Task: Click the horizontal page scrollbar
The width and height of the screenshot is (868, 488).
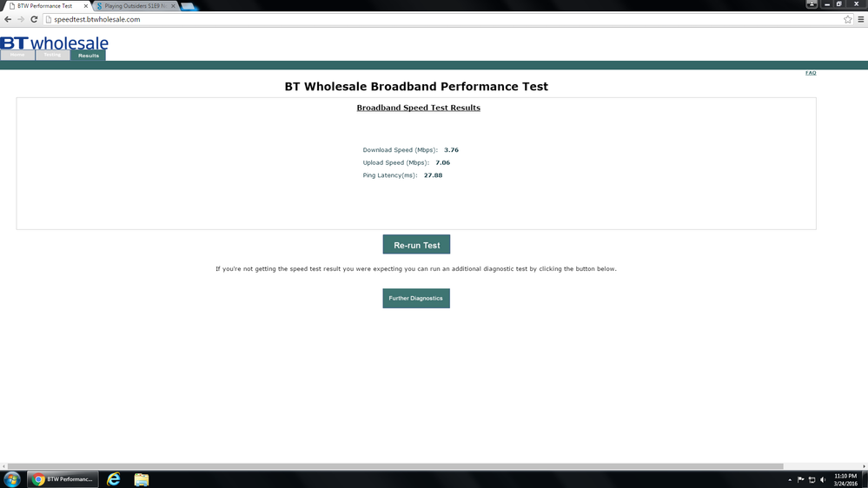Action: coord(395,466)
